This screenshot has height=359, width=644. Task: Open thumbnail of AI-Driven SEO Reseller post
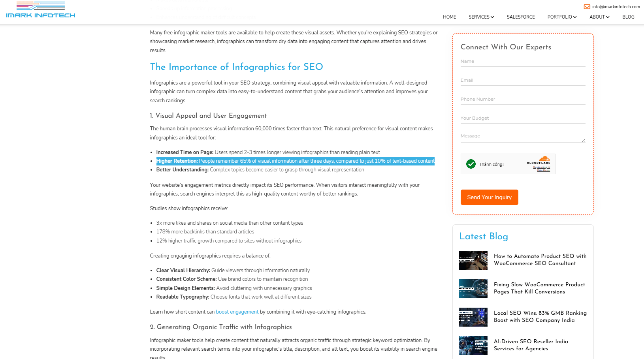(473, 346)
